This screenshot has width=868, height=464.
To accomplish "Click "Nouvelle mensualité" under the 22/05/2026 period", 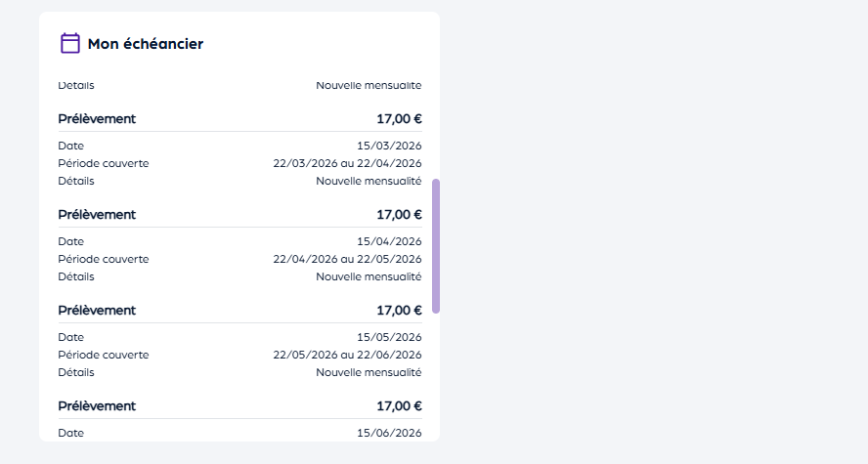I will tap(369, 372).
